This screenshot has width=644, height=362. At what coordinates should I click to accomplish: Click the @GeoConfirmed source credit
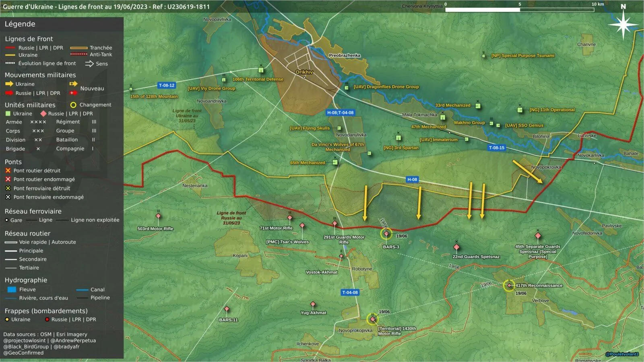click(23, 353)
